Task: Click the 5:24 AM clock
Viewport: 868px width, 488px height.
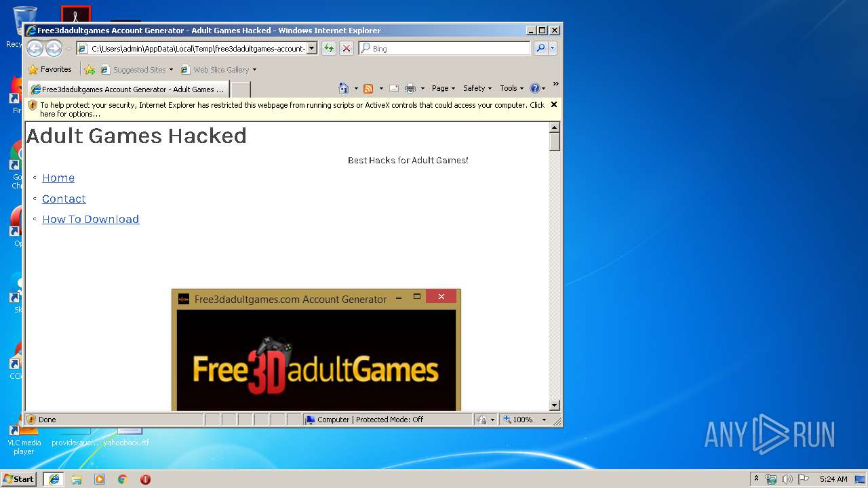Action: 833,479
